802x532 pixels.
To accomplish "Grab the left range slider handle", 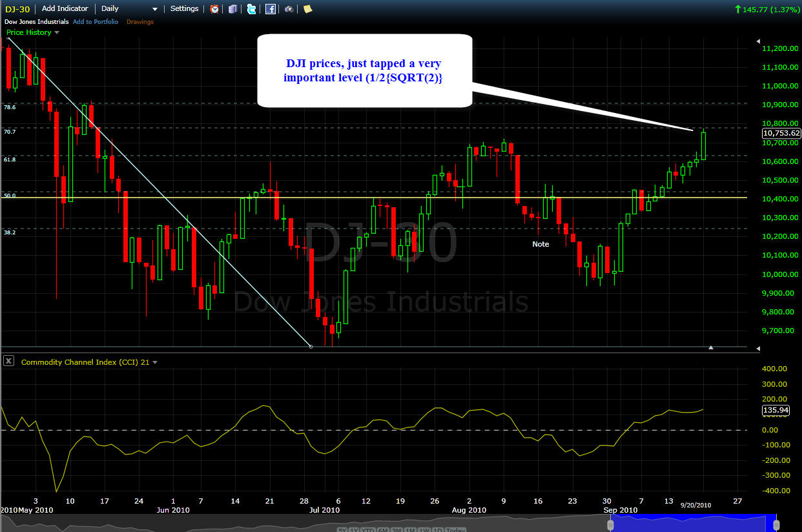I will [610, 525].
